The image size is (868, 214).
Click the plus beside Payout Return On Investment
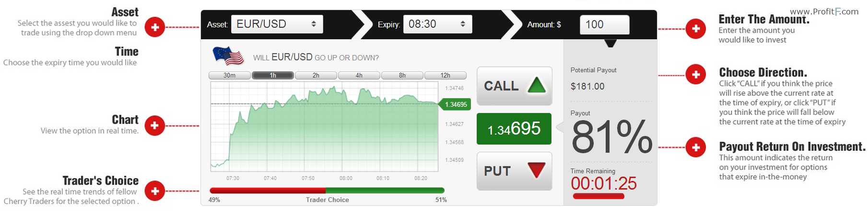pyautogui.click(x=695, y=147)
